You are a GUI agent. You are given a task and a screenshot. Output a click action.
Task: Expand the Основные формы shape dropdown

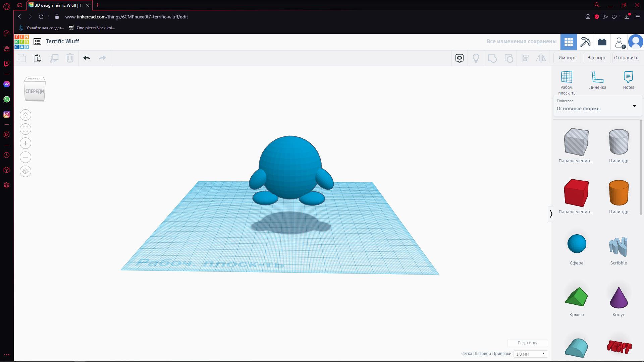tap(634, 106)
